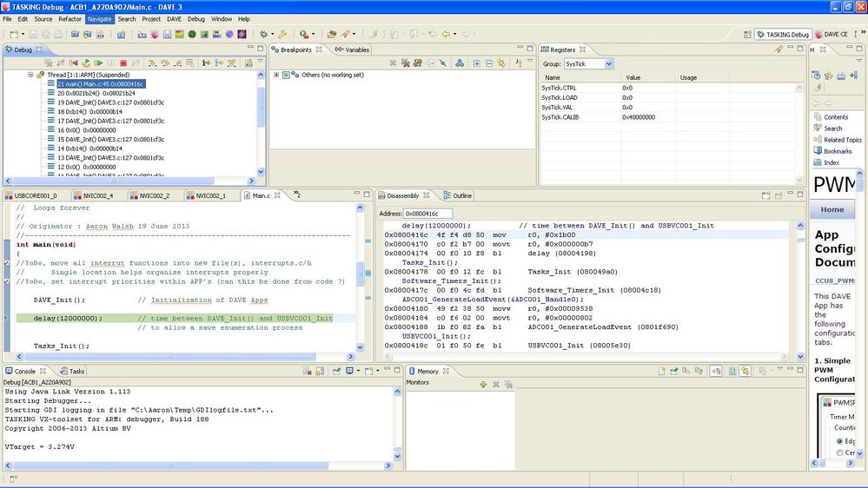The height and width of the screenshot is (488, 868).
Task: Open Display Selected Console dropdown arrow
Action: (358, 372)
